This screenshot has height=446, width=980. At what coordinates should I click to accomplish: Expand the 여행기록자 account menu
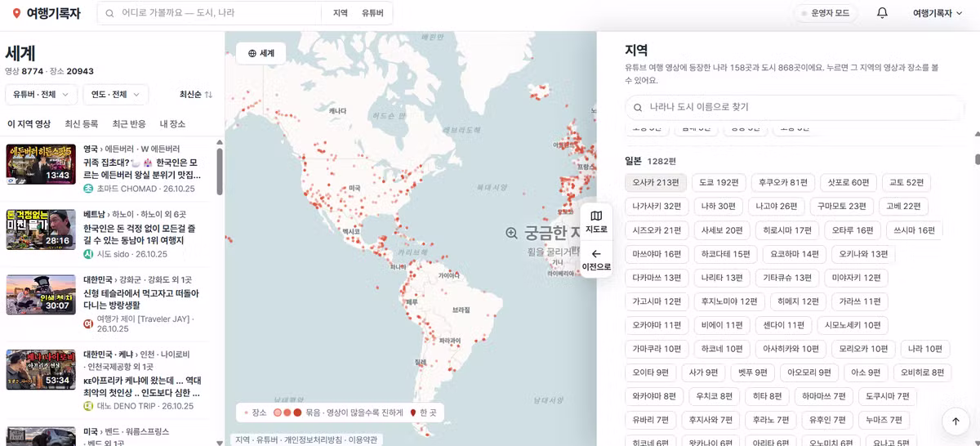pos(938,13)
